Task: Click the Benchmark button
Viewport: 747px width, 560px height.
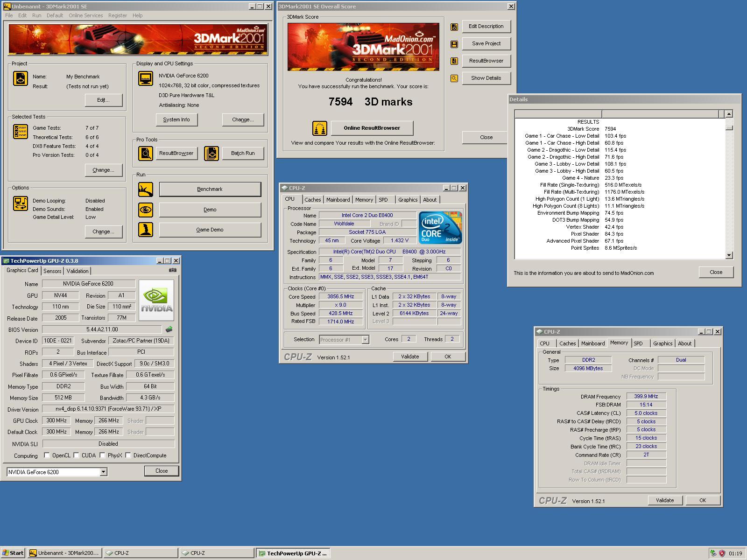Action: coord(210,189)
